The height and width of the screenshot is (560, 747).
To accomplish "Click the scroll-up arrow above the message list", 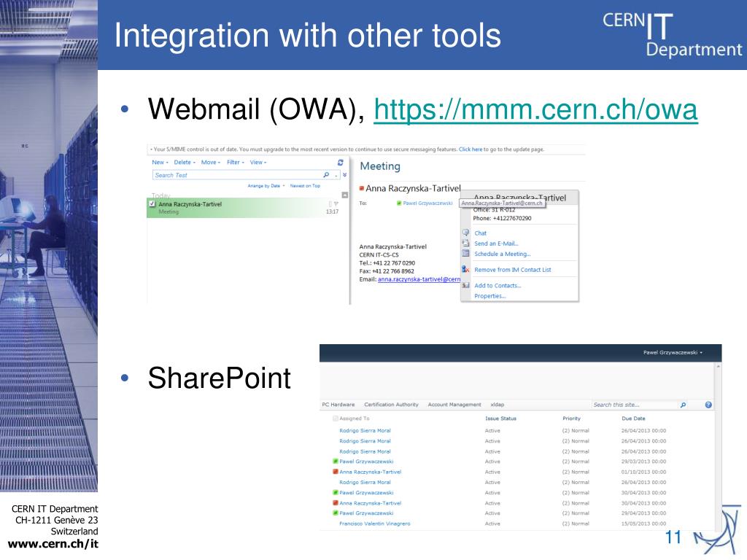I will pyautogui.click(x=345, y=195).
